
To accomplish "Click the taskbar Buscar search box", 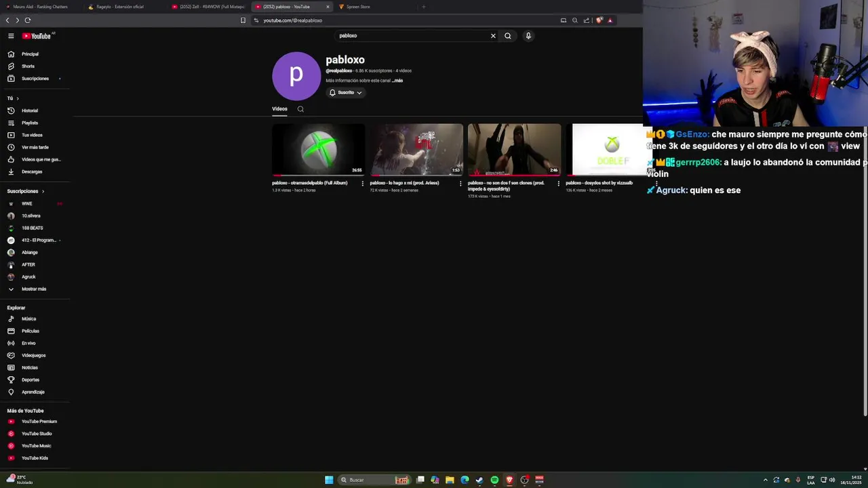I will pyautogui.click(x=375, y=480).
